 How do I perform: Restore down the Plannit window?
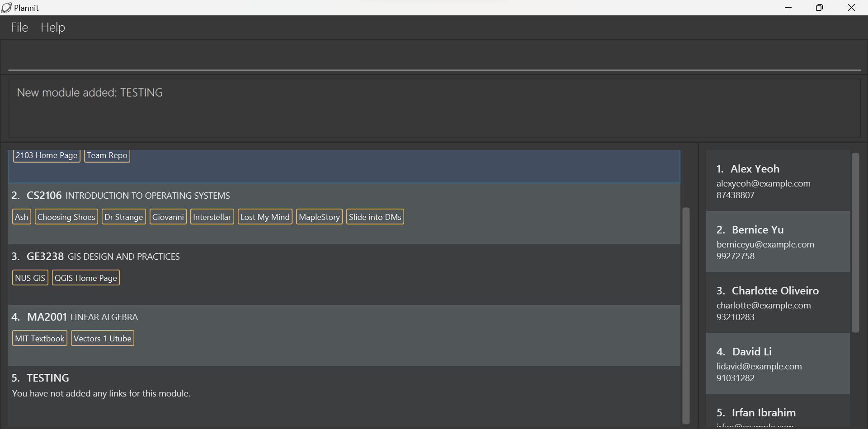click(819, 8)
